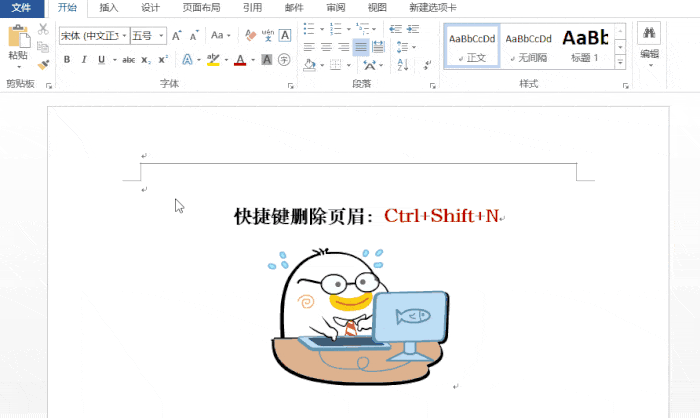Click Clear All Formatting eraser icon
This screenshot has height=418, width=700.
point(250,35)
